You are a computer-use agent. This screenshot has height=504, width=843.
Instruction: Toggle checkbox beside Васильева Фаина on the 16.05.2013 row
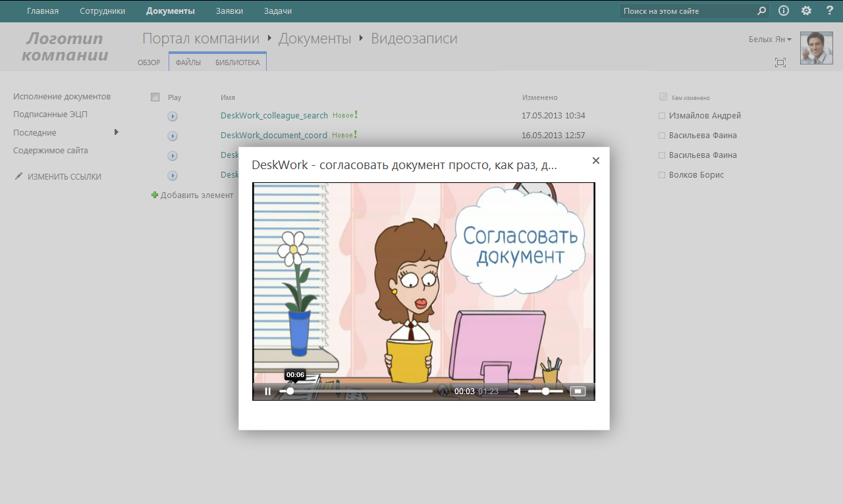(x=662, y=136)
